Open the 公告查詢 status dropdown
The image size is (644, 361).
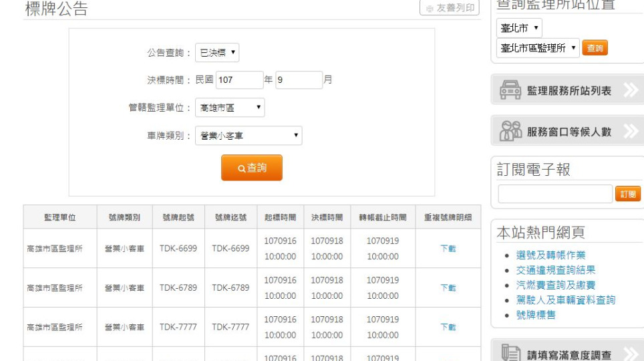(x=217, y=52)
